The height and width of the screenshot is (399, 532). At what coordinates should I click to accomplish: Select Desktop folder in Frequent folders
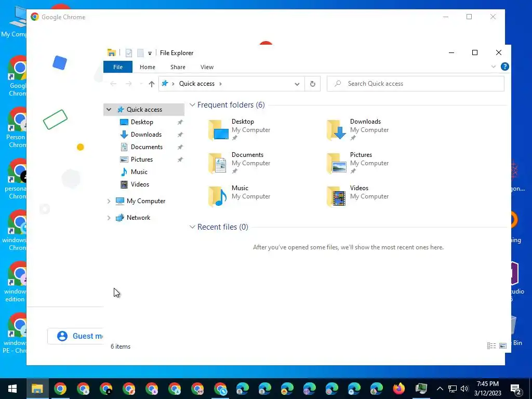pyautogui.click(x=240, y=129)
